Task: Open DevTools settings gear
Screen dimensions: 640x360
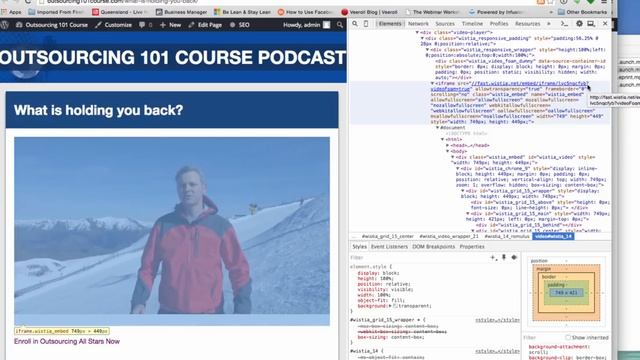Action: [x=579, y=24]
